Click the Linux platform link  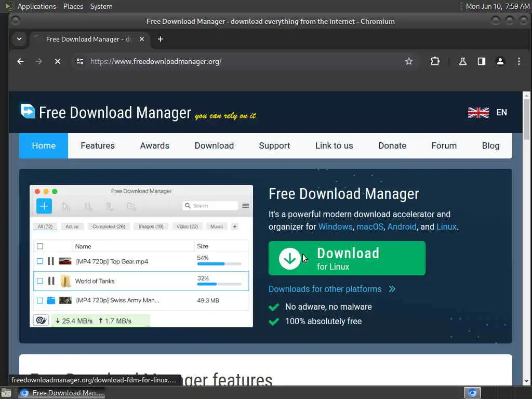point(446,227)
